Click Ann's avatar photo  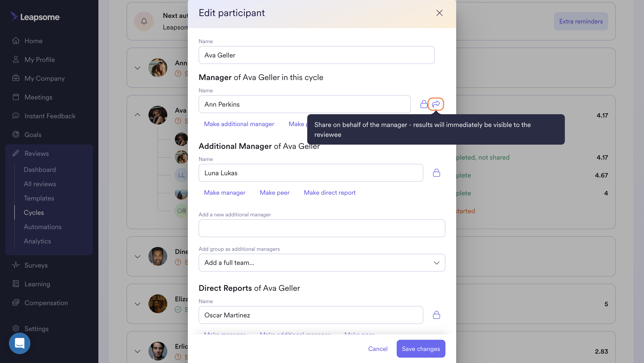(x=158, y=68)
